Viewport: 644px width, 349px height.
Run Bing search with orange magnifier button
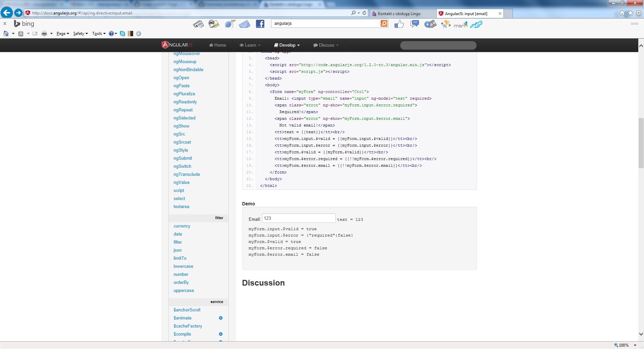(x=384, y=23)
